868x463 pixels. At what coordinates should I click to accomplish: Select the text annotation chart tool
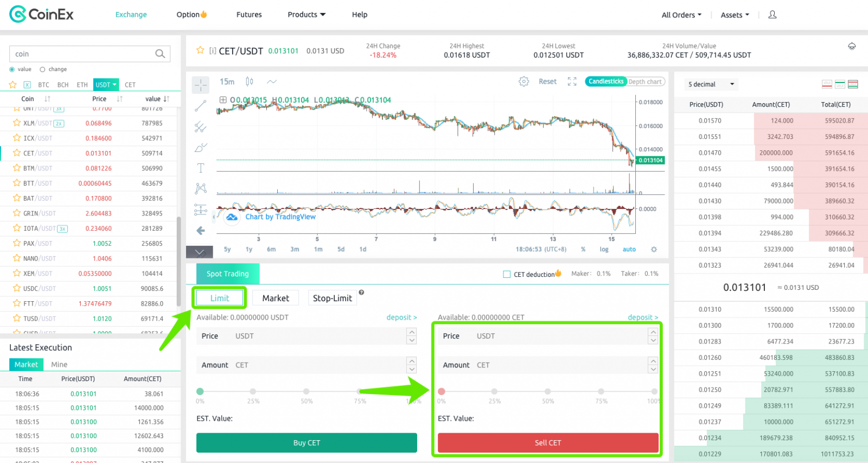[201, 168]
